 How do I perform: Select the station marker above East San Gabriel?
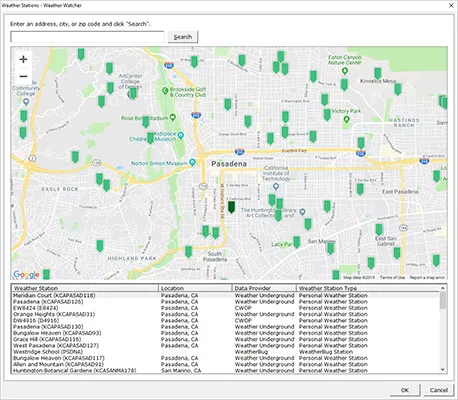(379, 229)
